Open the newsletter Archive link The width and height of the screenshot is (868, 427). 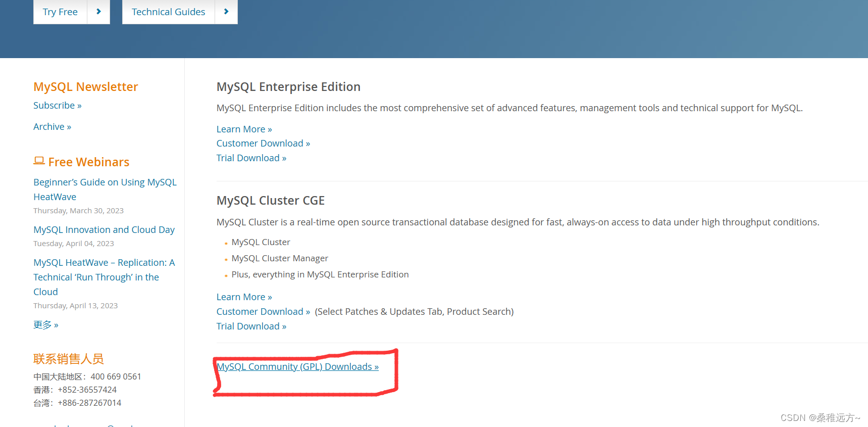[x=52, y=126]
